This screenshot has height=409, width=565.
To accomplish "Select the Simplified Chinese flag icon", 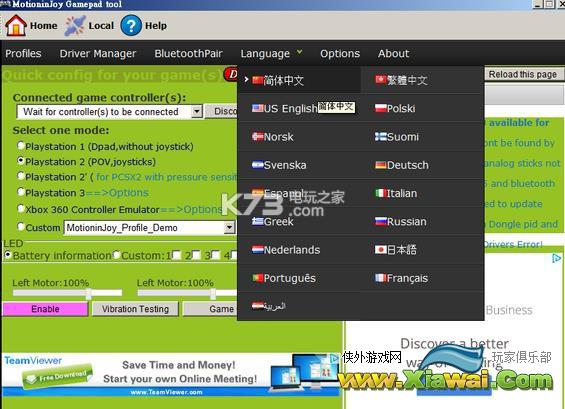I will (257, 80).
